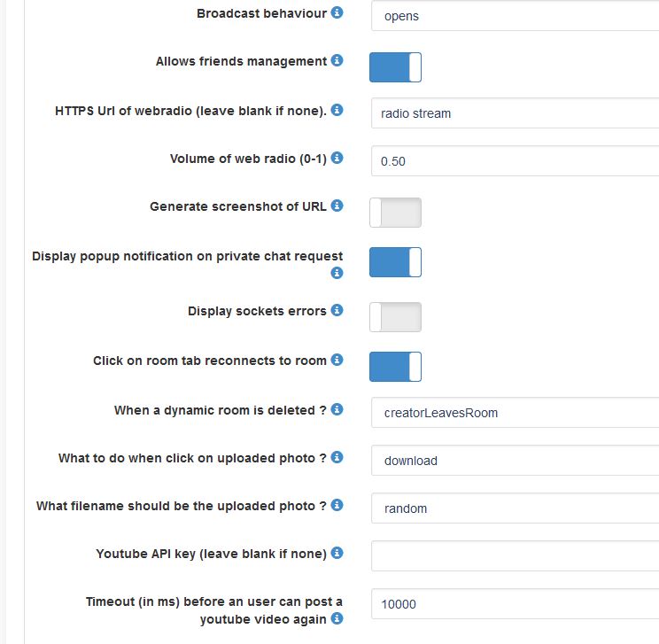Click info icon beside Broadcast behaviour
The width and height of the screenshot is (659, 644).
tap(337, 13)
